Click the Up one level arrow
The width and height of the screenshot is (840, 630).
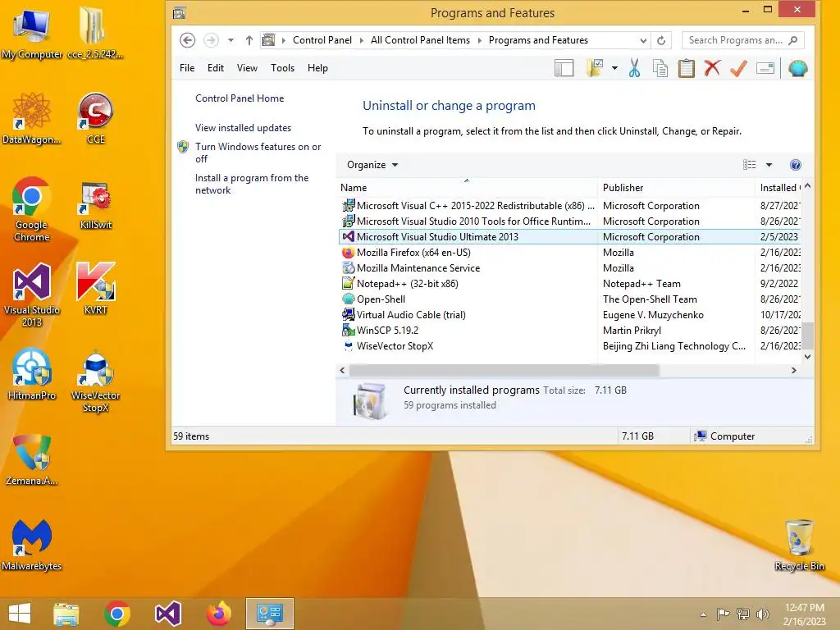[x=249, y=40]
